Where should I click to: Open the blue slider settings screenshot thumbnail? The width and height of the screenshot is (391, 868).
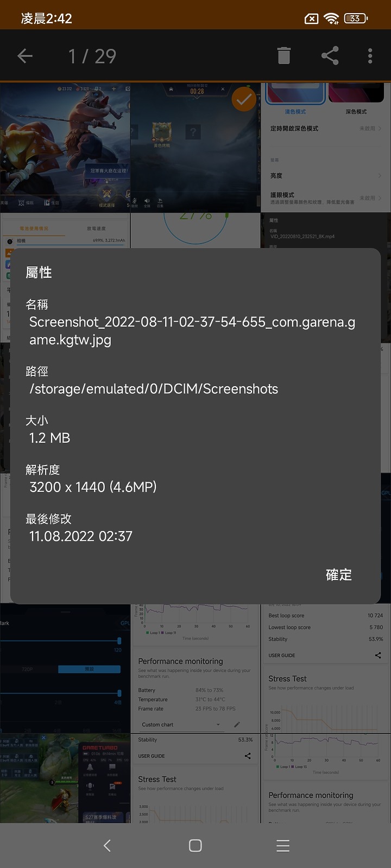click(x=65, y=668)
